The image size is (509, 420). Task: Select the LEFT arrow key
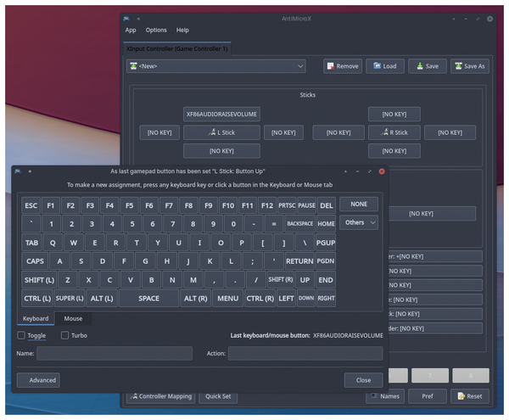point(286,299)
